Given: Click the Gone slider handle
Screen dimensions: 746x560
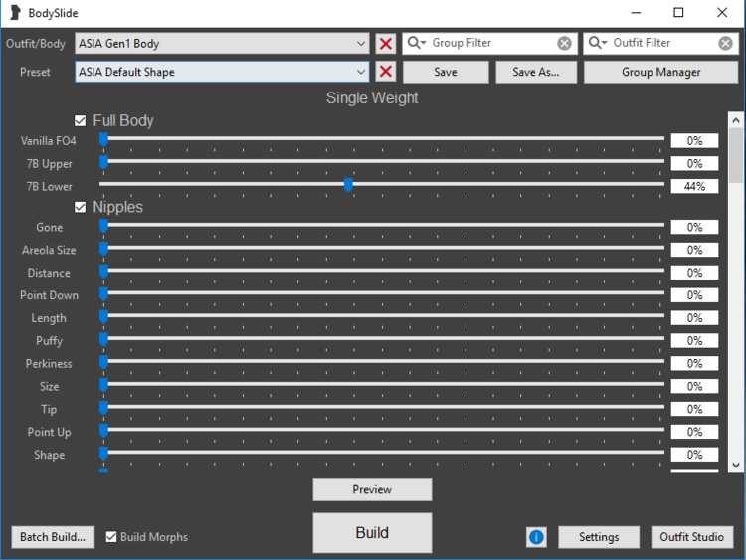Looking at the screenshot, I should (x=103, y=226).
